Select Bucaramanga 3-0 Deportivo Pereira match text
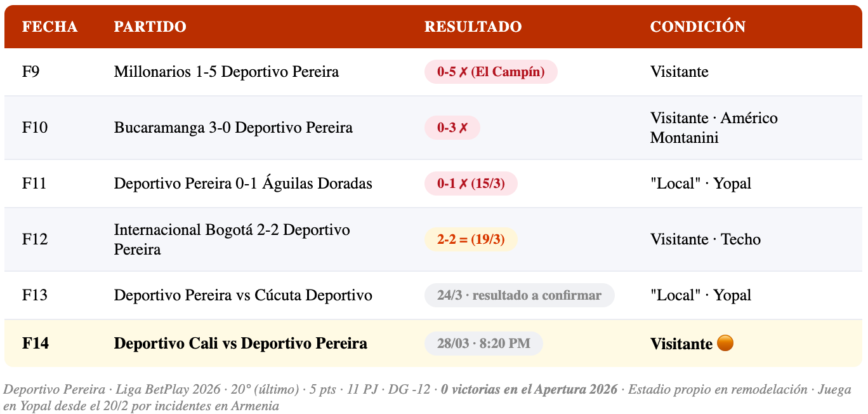 (x=233, y=128)
